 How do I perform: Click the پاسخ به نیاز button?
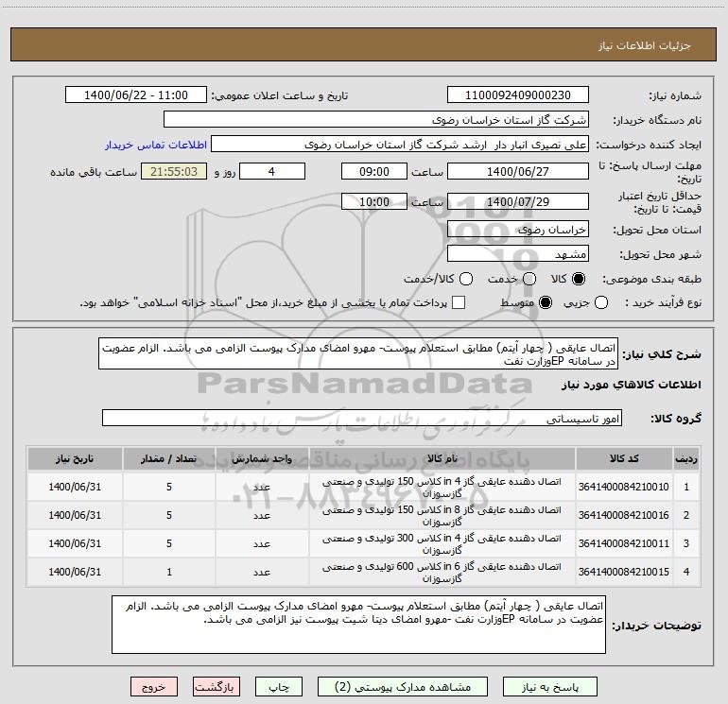(549, 687)
